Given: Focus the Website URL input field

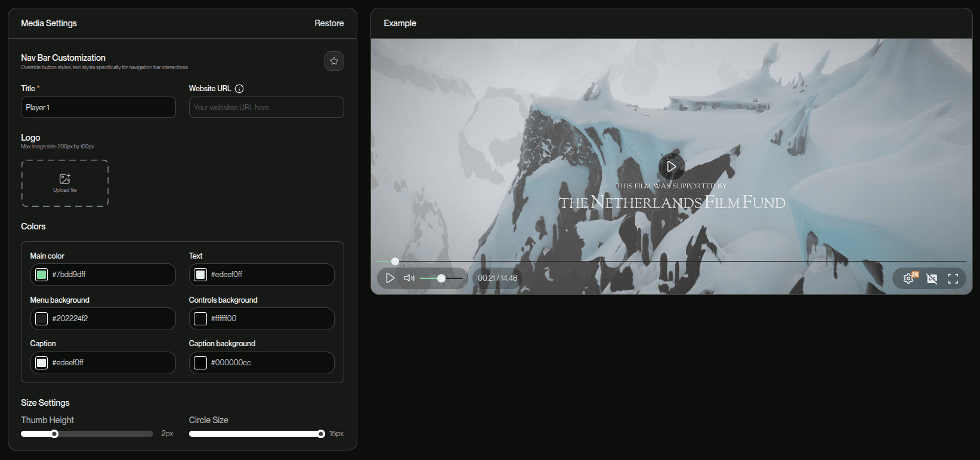Looking at the screenshot, I should pos(266,108).
